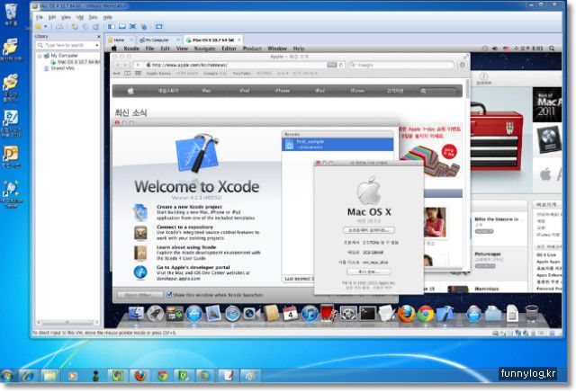The height and width of the screenshot is (392, 576).
Task: Open Xcode Editor menu
Action: point(229,49)
